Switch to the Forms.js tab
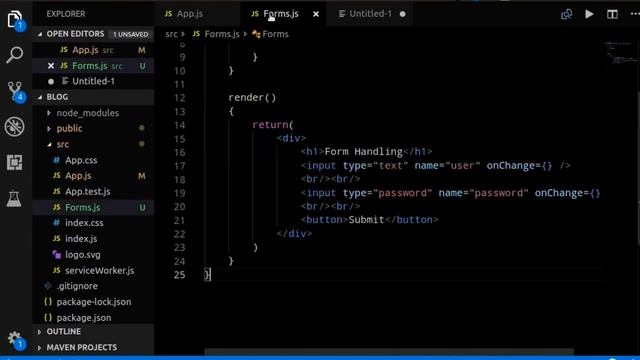Viewport: 640px width, 360px height. pos(282,13)
